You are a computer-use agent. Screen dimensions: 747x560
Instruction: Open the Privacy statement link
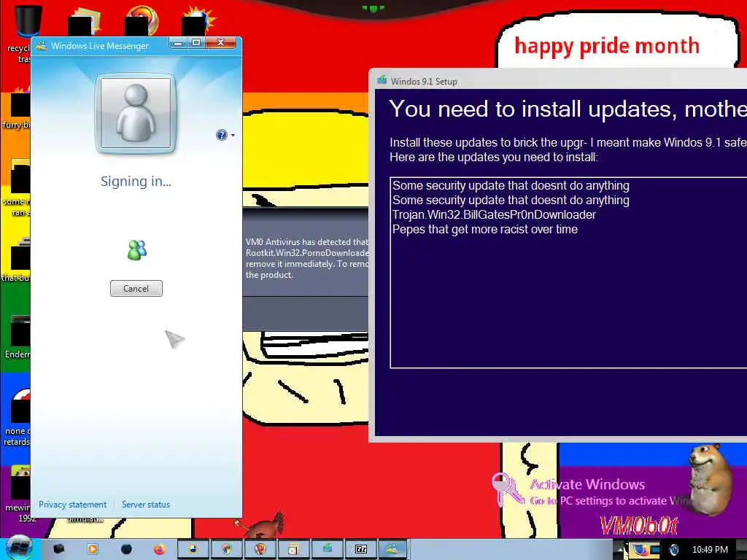[72, 505]
